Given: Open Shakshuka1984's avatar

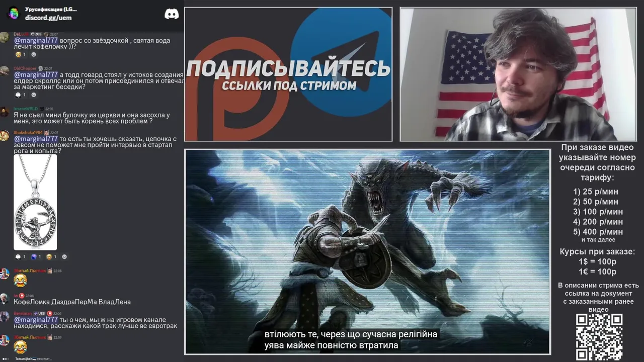Looking at the screenshot, I should tap(5, 136).
